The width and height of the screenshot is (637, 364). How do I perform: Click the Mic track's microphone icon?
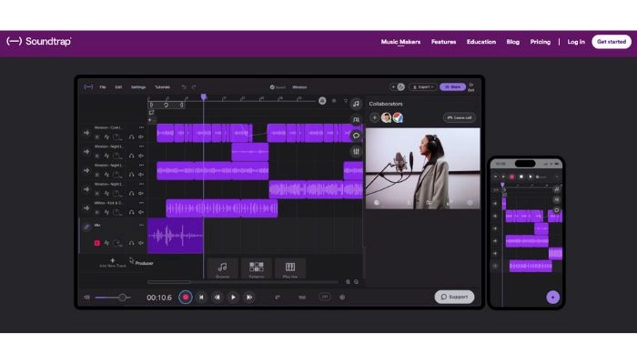(86, 227)
